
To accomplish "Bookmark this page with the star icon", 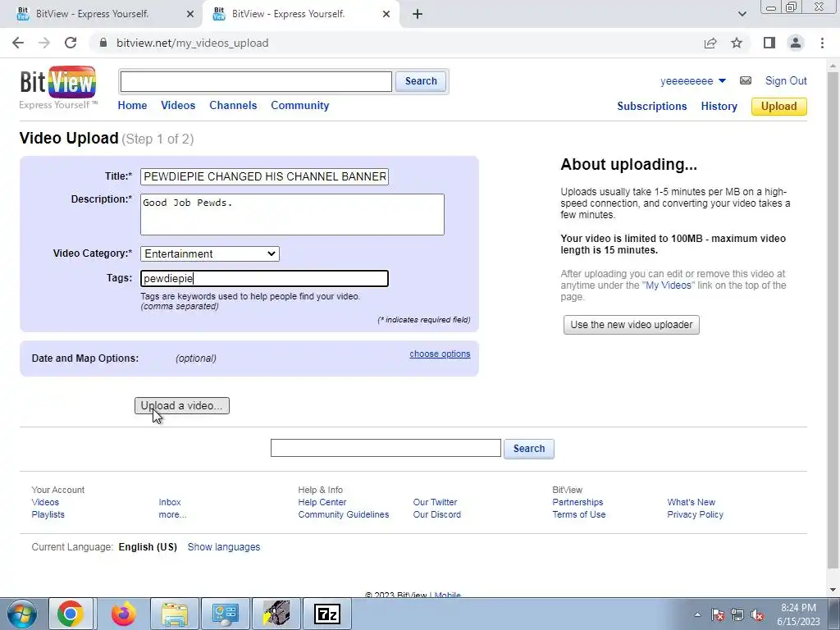I will click(737, 43).
